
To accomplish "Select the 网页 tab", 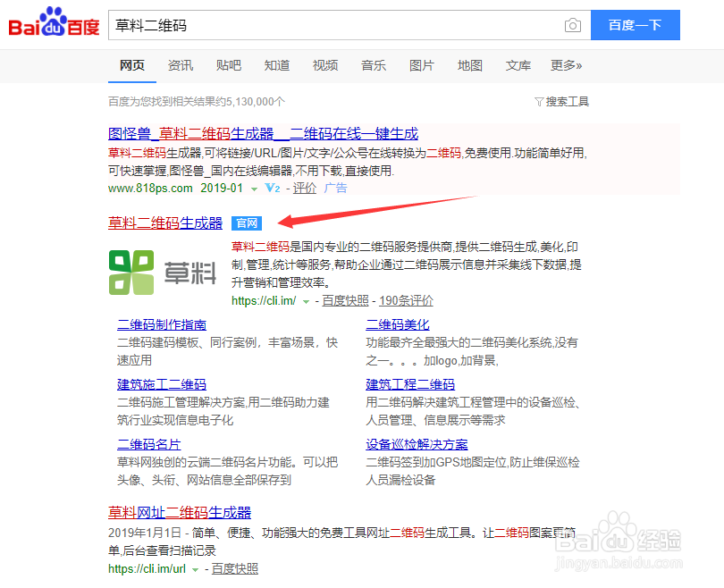I will 132,65.
